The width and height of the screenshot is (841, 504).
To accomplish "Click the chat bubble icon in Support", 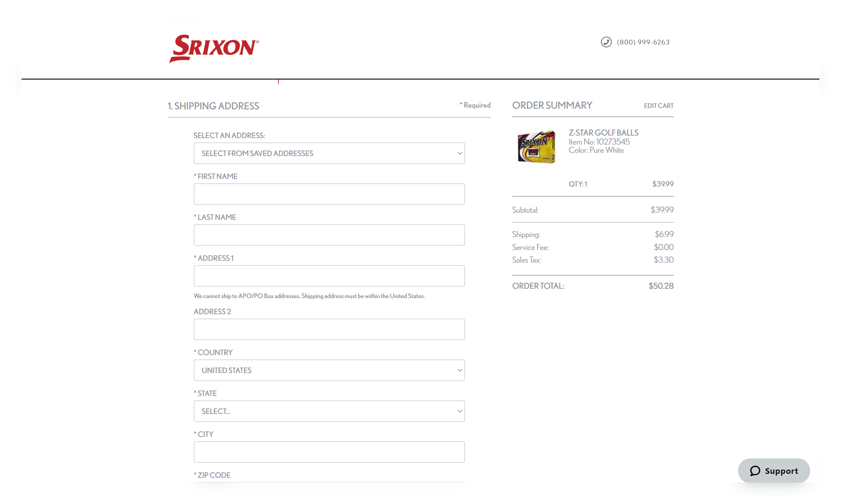I will (755, 471).
